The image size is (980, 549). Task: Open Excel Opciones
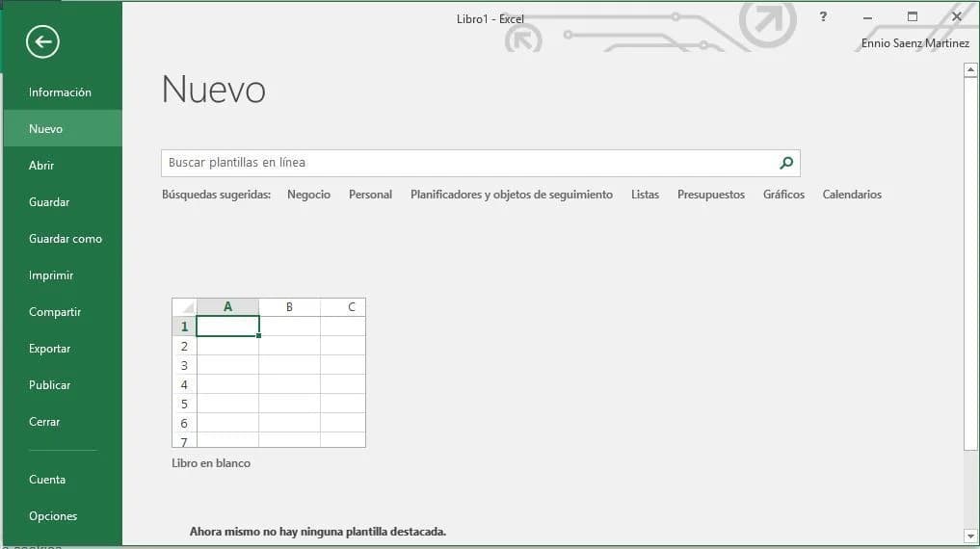point(63,516)
